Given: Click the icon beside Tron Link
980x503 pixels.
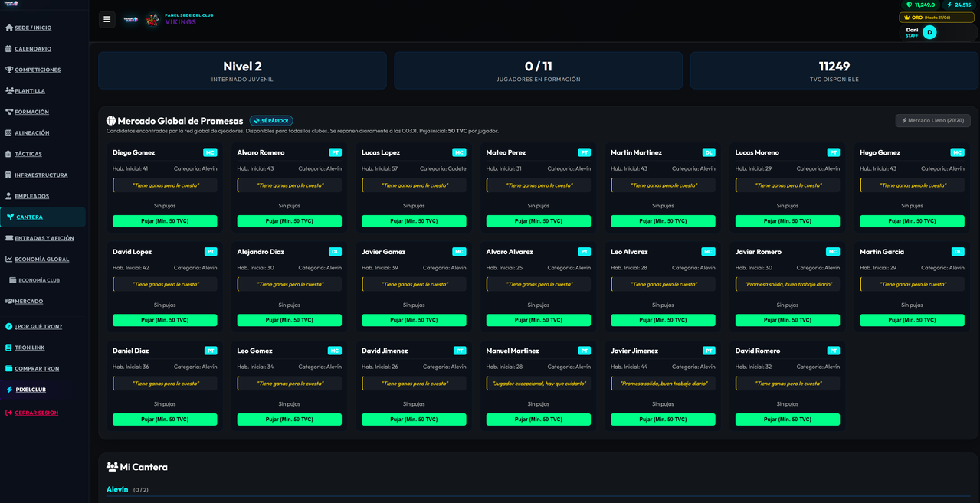Looking at the screenshot, I should click(9, 348).
